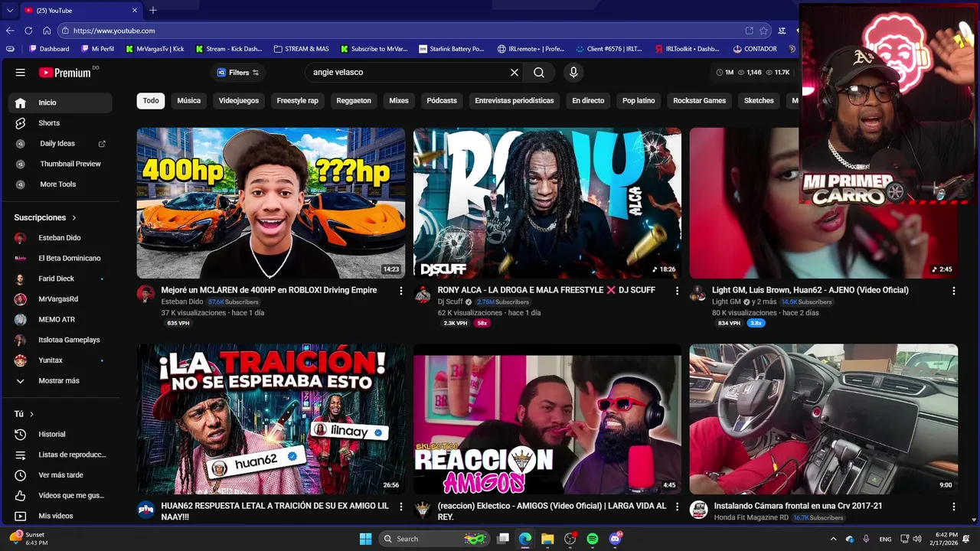This screenshot has width=980, height=551.
Task: Select the Pódcasts chip
Action: pos(442,101)
